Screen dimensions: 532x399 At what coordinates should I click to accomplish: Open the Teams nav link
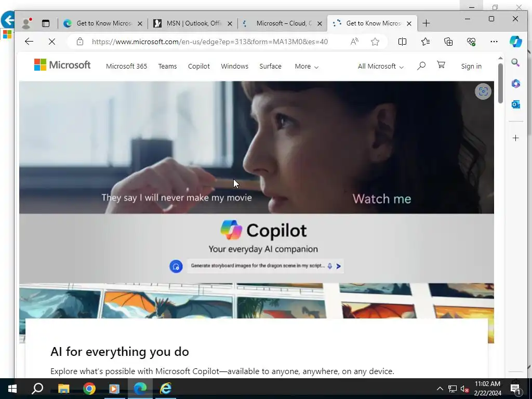pos(168,66)
